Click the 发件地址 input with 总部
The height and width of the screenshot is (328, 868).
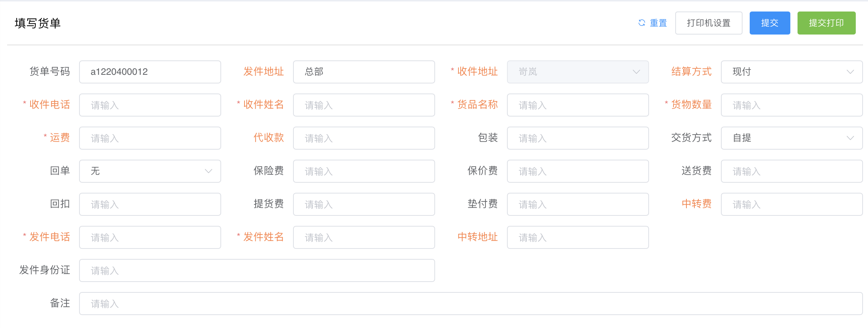point(364,72)
